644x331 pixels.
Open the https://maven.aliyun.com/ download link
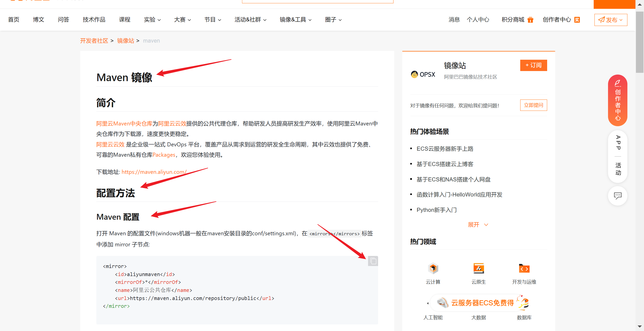point(154,172)
